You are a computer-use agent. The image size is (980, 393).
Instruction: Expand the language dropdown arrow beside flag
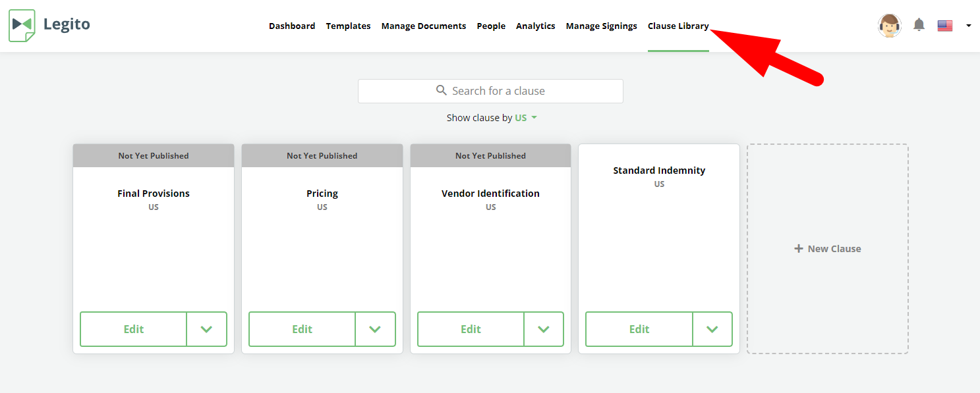coord(968,26)
